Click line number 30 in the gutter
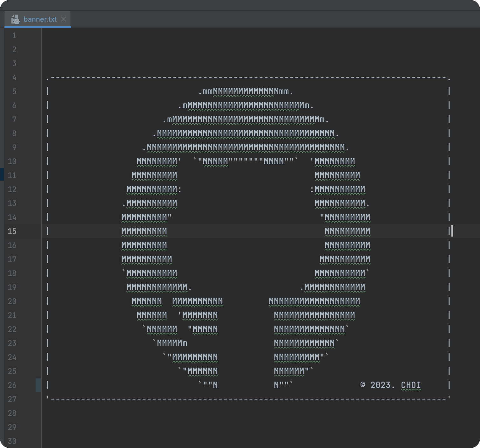The width and height of the screenshot is (480, 448). 12,441
